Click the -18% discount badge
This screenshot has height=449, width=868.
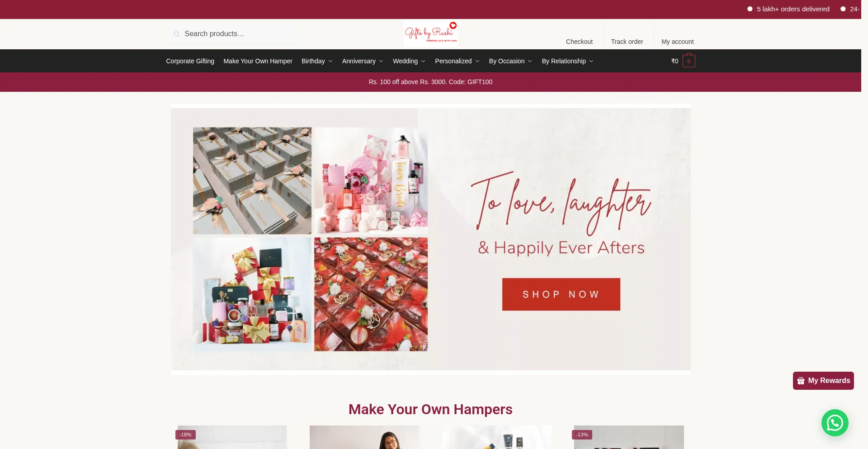coord(185,435)
